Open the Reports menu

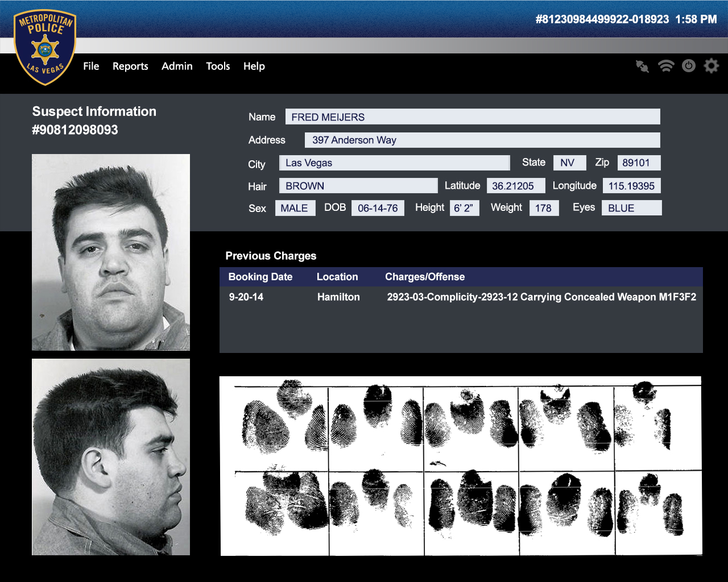pyautogui.click(x=130, y=66)
